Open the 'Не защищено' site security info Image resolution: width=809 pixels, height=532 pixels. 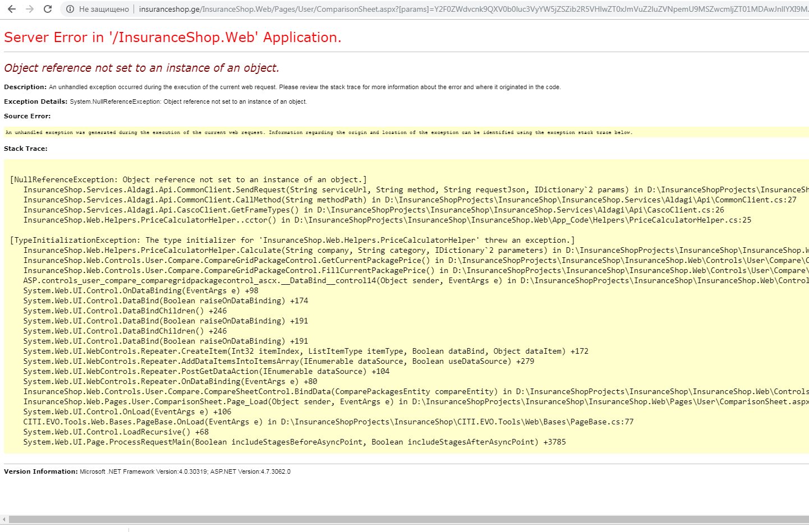[x=98, y=9]
